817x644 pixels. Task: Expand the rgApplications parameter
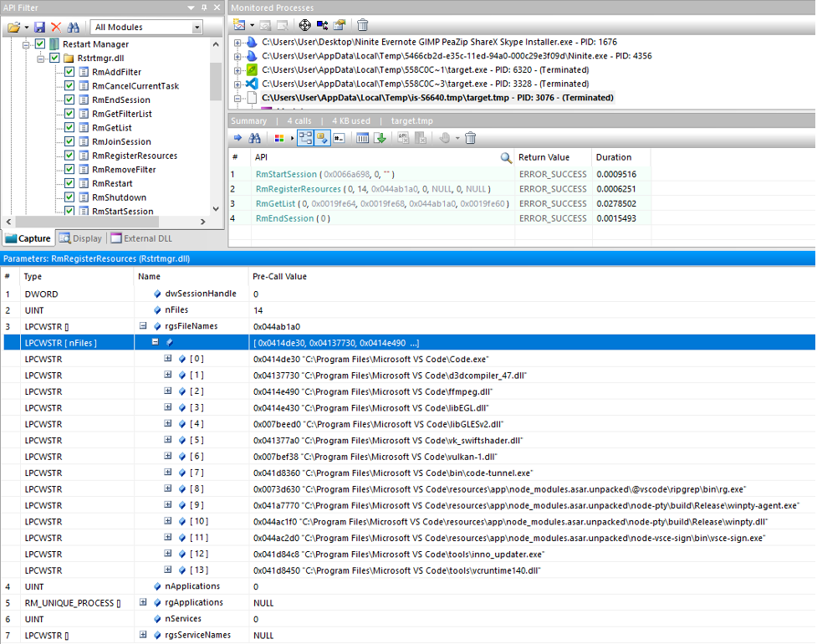(143, 602)
